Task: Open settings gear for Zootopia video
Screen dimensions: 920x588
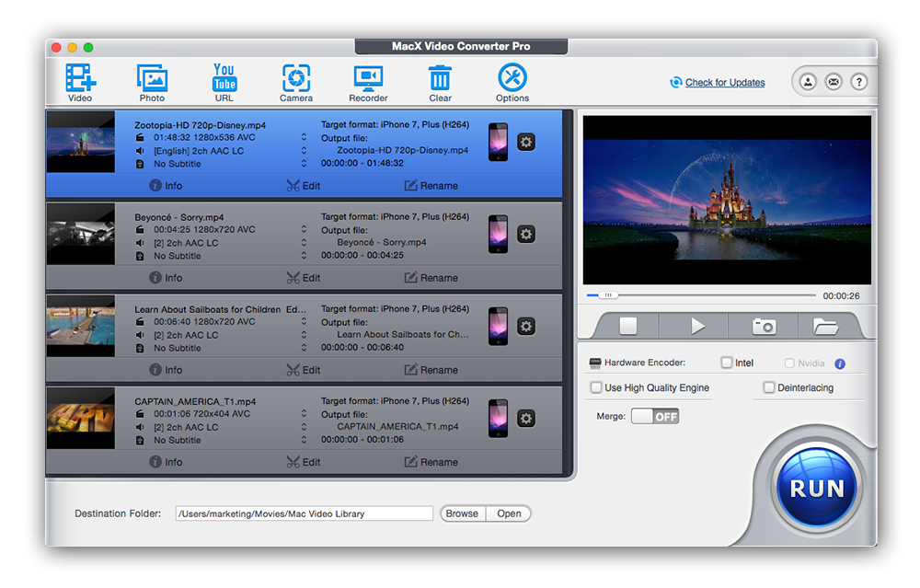Action: 526,142
